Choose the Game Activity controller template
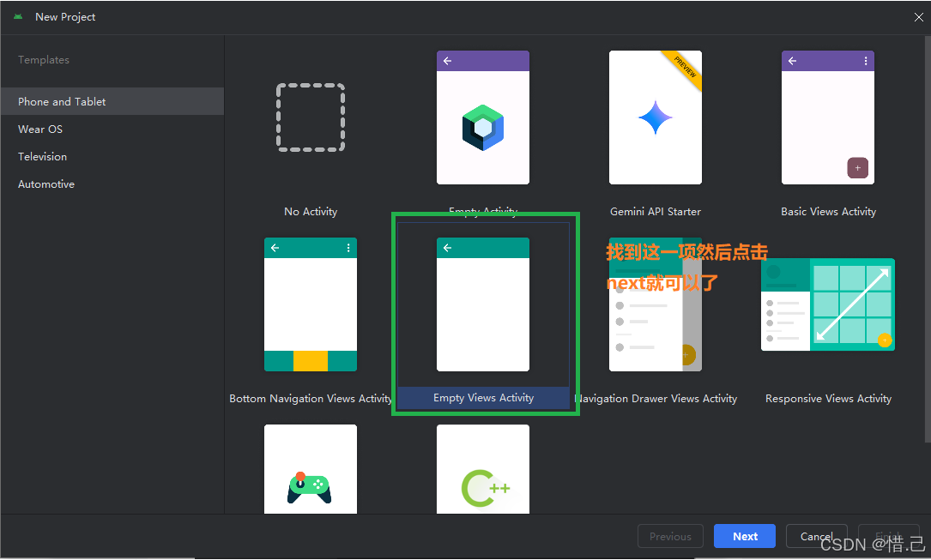The height and width of the screenshot is (560, 931). [311, 469]
